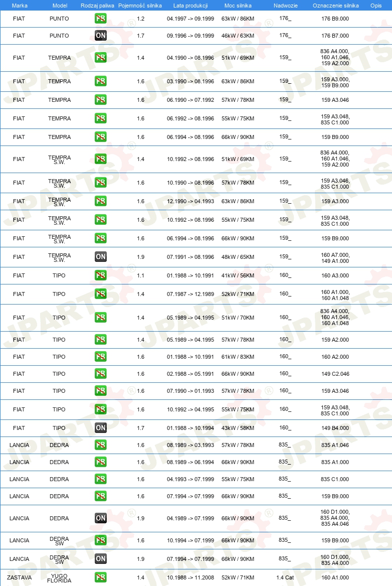Click the PB icon in Tempra 06.1990 -> 07.1992 row

(100, 100)
